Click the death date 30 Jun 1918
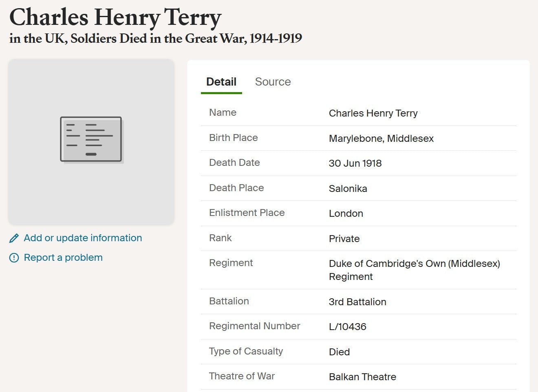 coord(355,163)
